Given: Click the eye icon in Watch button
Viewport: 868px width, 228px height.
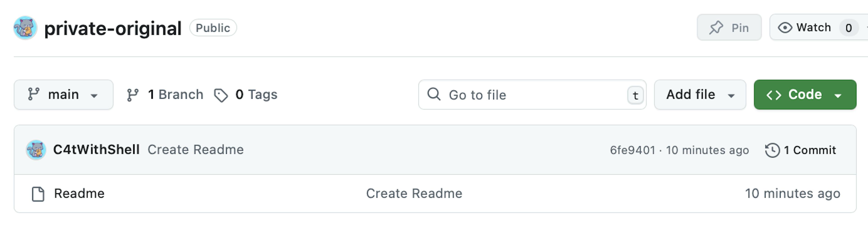Looking at the screenshot, I should pos(785,28).
